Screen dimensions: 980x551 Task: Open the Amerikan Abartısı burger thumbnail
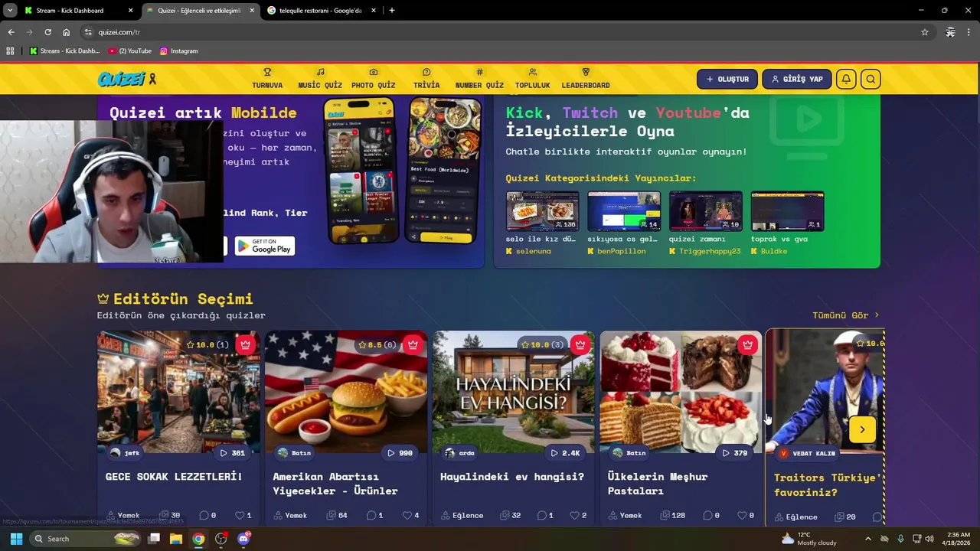pos(346,392)
